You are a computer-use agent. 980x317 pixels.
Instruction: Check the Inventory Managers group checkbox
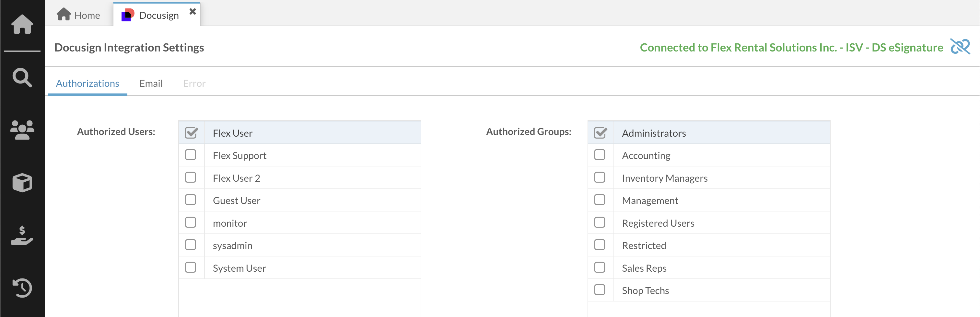click(600, 177)
